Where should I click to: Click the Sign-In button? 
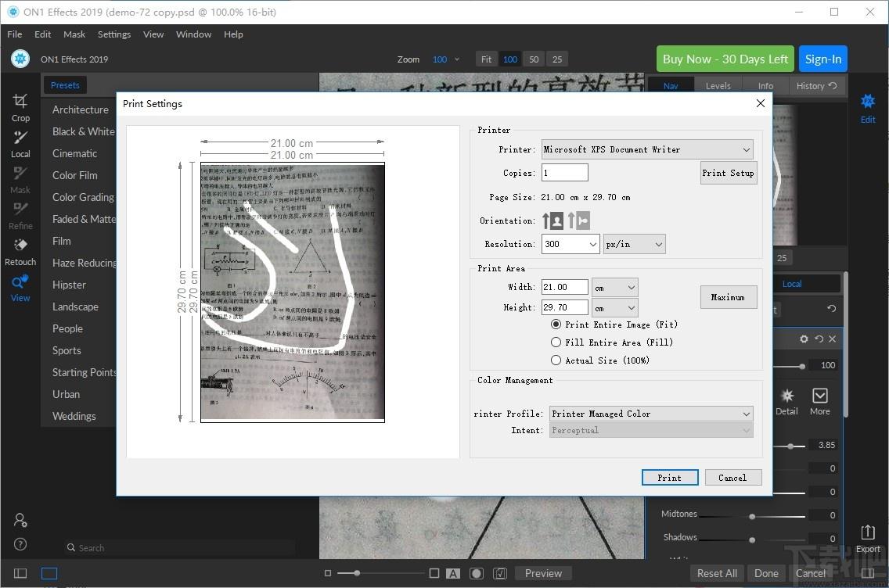[822, 59]
